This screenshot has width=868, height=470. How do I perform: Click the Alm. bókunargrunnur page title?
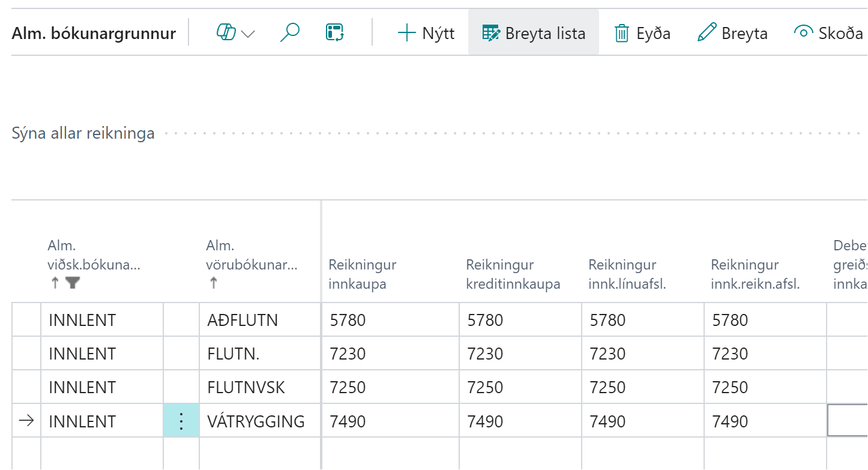coord(94,34)
